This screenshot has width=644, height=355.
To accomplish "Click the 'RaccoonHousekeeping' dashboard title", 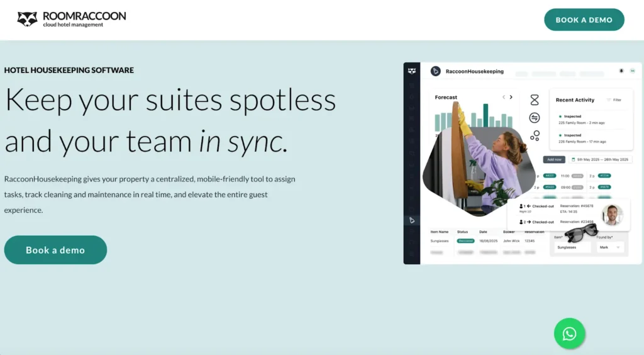I will tap(474, 72).
